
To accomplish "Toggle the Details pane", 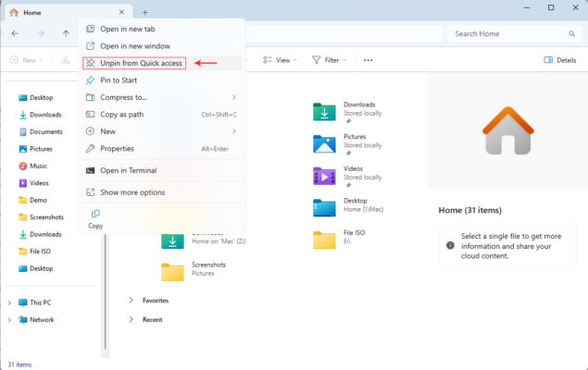I will tap(560, 60).
